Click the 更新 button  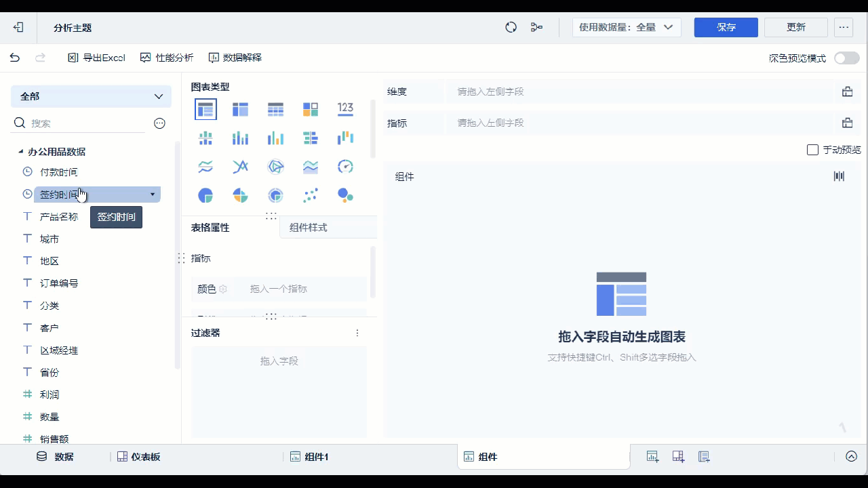coord(795,27)
